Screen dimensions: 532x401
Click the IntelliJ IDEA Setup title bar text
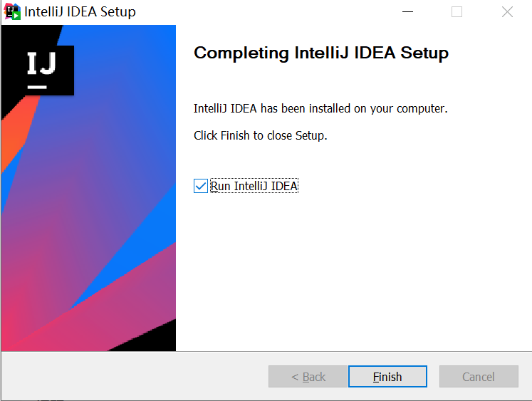click(x=80, y=12)
